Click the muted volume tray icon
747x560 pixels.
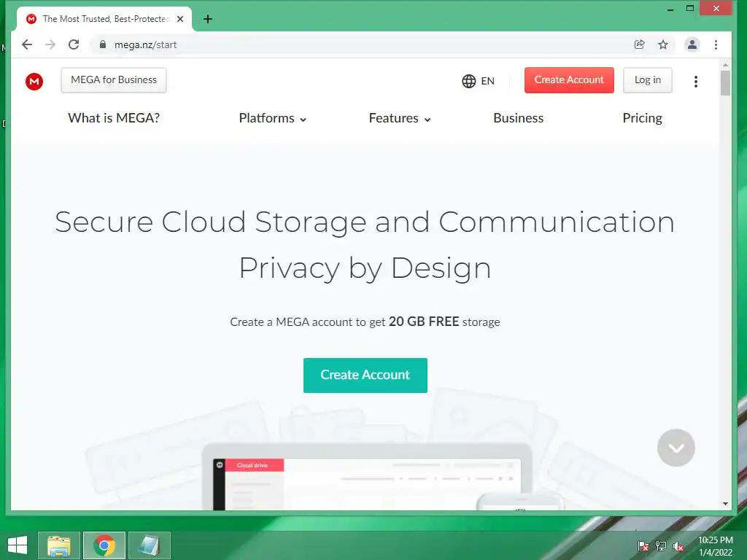click(x=678, y=546)
